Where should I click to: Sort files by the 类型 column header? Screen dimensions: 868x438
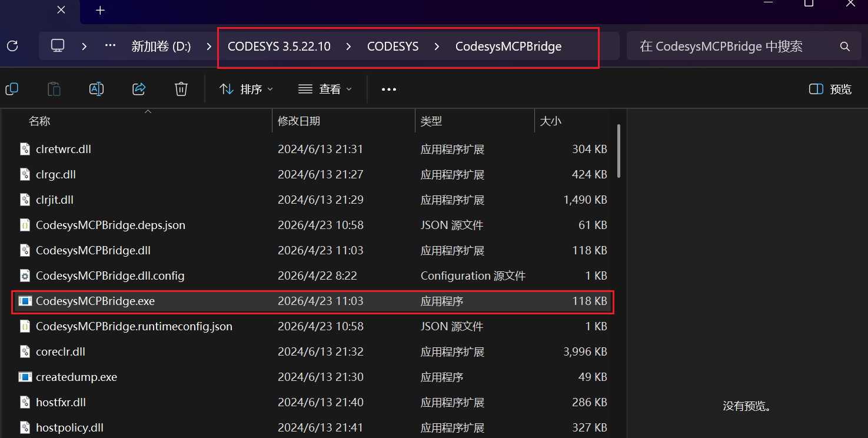click(431, 121)
